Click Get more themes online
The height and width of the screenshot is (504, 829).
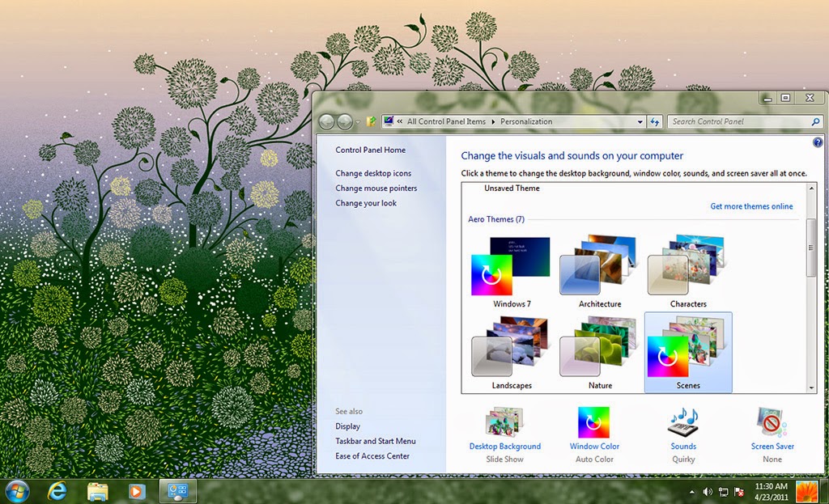point(751,206)
